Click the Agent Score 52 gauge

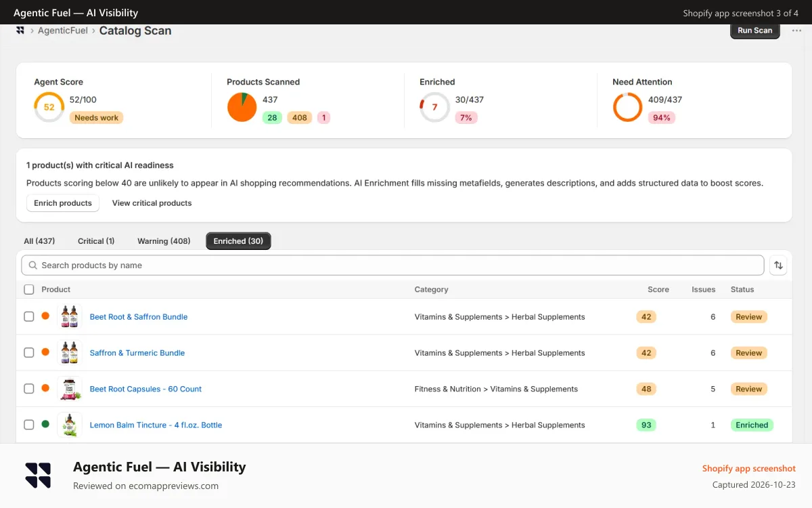[x=49, y=107]
